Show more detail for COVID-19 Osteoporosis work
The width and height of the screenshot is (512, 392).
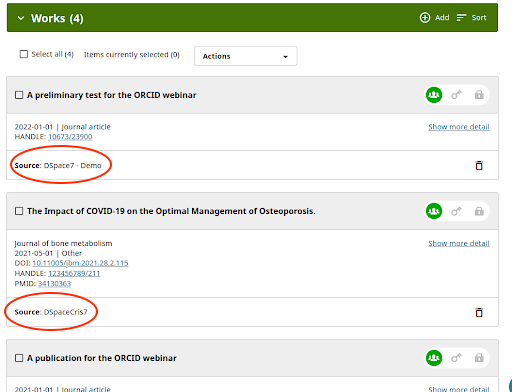(459, 243)
